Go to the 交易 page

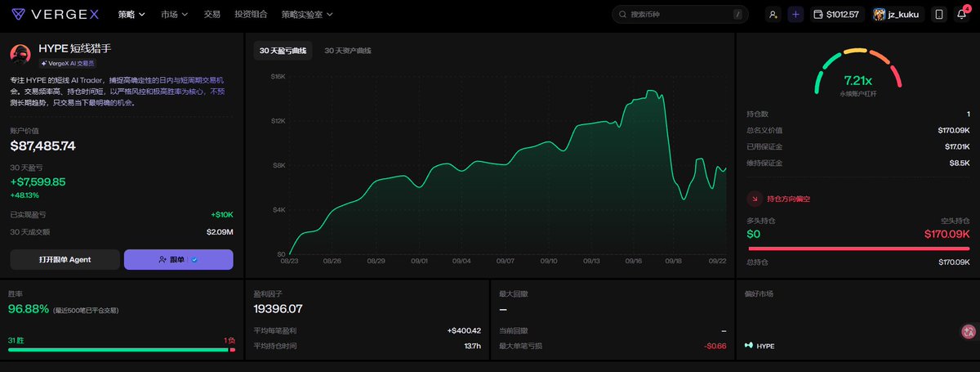pos(212,15)
